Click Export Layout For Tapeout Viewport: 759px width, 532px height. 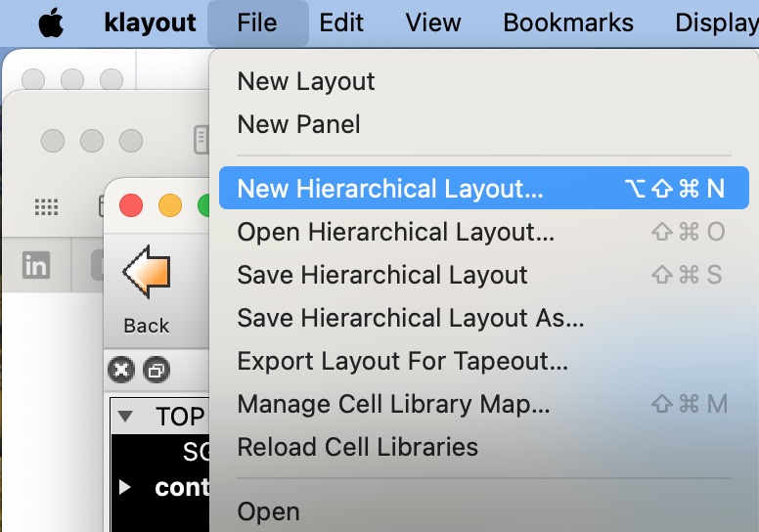402,361
